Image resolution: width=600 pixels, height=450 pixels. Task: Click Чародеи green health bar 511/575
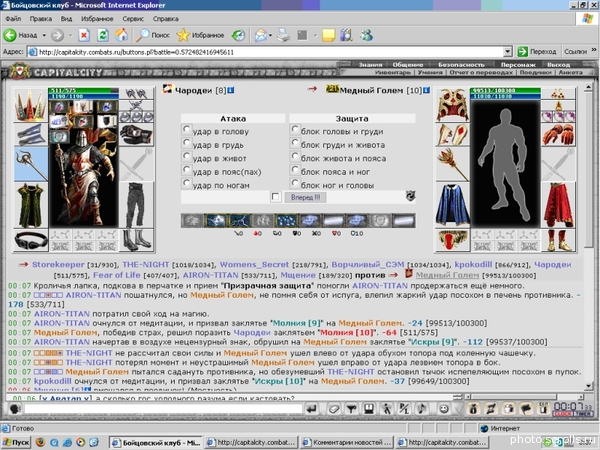click(83, 91)
